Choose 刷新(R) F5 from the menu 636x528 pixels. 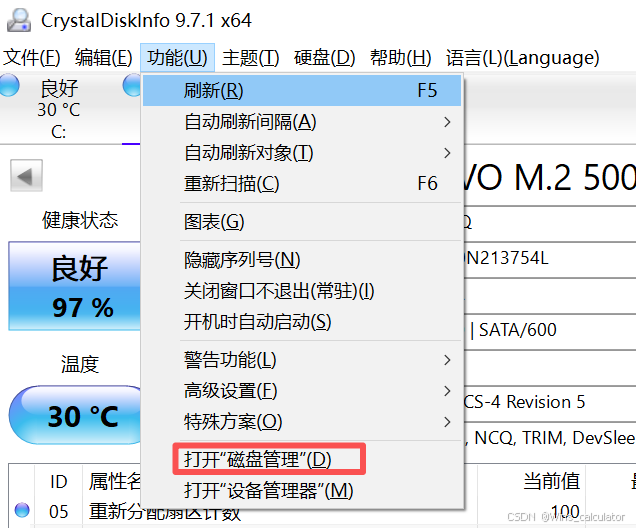tap(302, 90)
